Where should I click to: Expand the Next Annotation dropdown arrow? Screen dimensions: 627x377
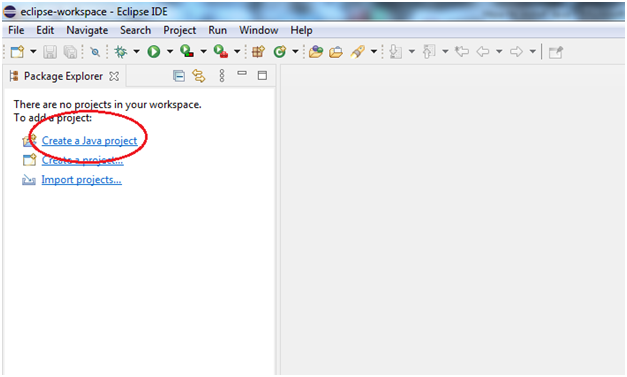point(412,52)
